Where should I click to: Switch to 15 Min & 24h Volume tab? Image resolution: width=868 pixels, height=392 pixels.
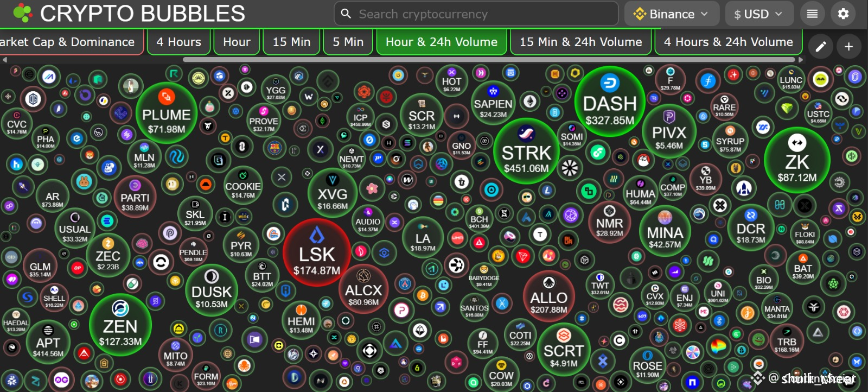580,42
